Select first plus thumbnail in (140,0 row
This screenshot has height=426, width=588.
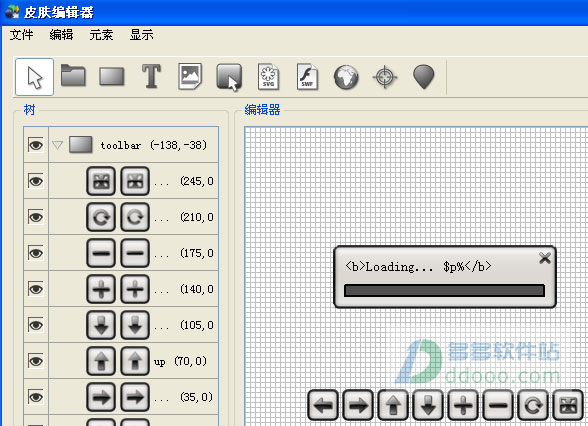(x=101, y=289)
